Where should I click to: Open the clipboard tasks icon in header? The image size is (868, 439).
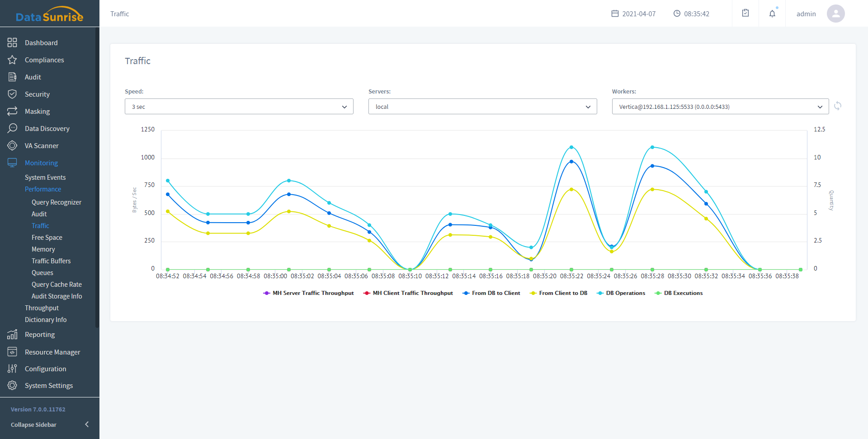pos(745,14)
